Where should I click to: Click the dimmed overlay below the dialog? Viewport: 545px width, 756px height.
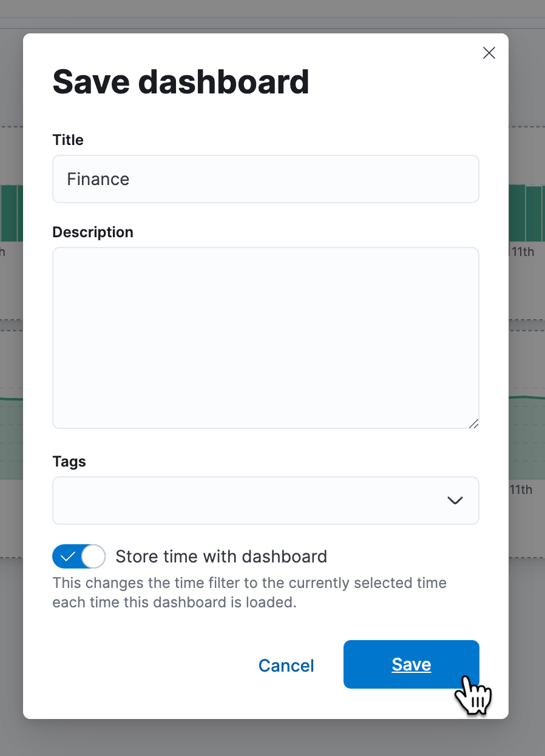[x=272, y=738]
